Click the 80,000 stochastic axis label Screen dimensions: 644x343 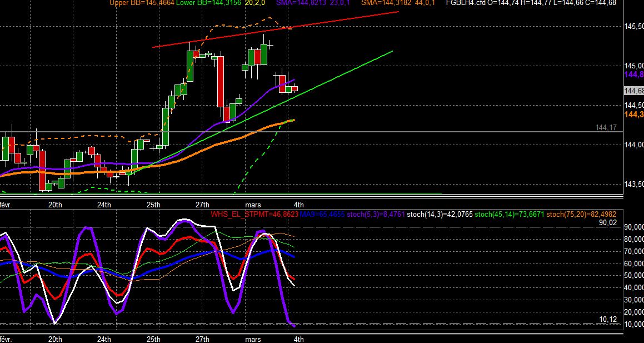634,239
